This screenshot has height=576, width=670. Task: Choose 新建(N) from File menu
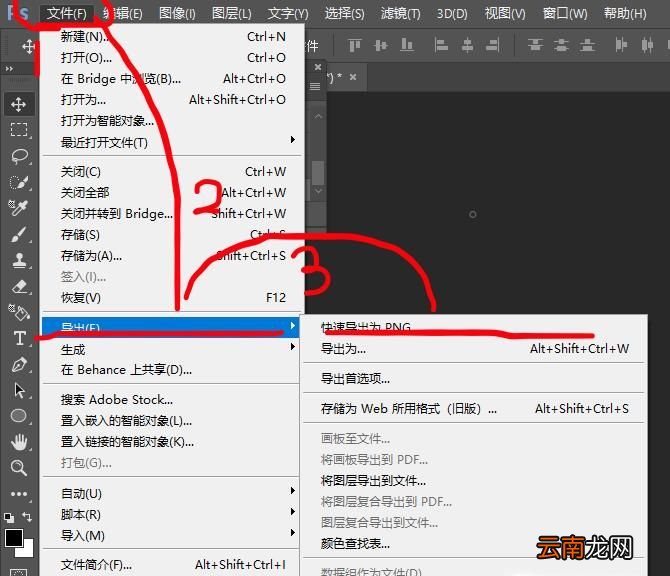coord(172,37)
